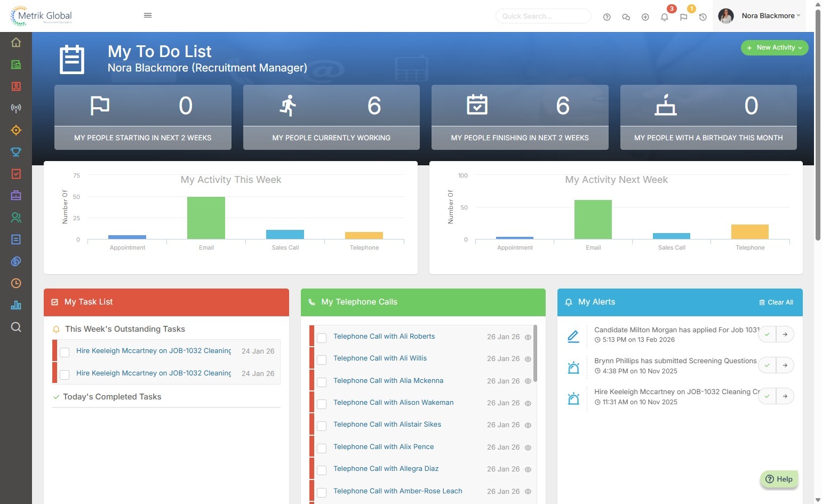Select the My People Finishing in Next 2 Weeks tile

click(520, 117)
